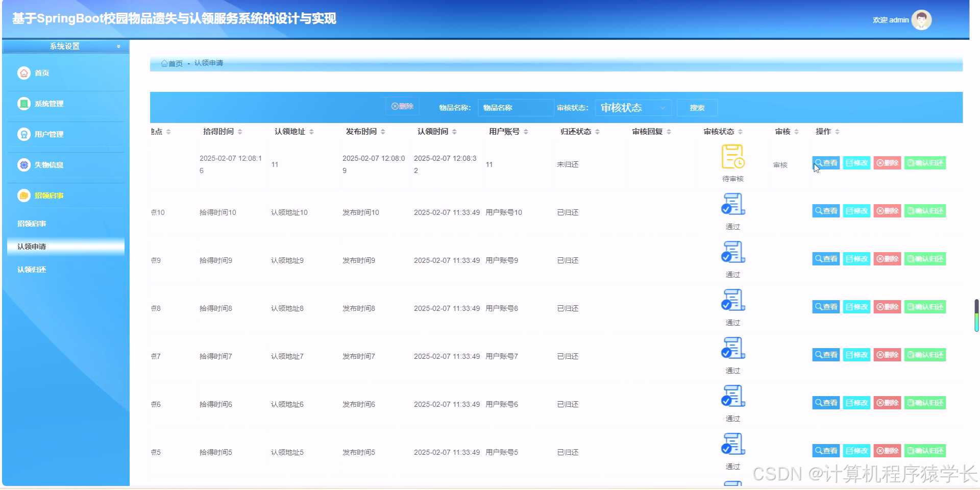
Task: Click the home icon in the breadcrumb
Action: 165,63
